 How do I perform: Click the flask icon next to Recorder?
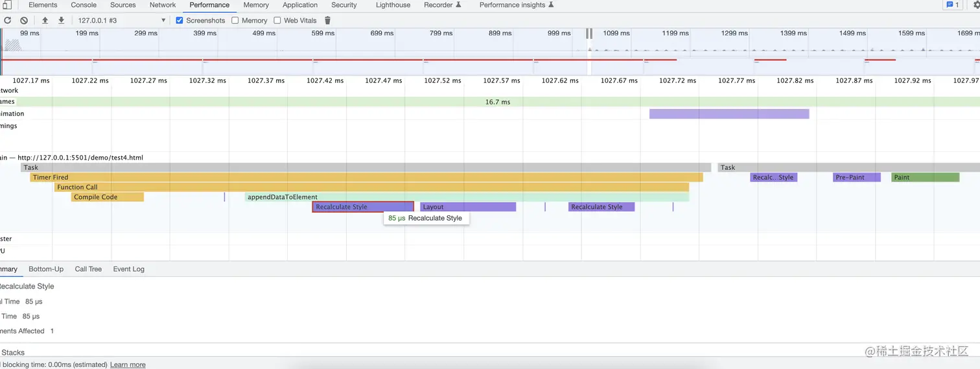(x=458, y=5)
